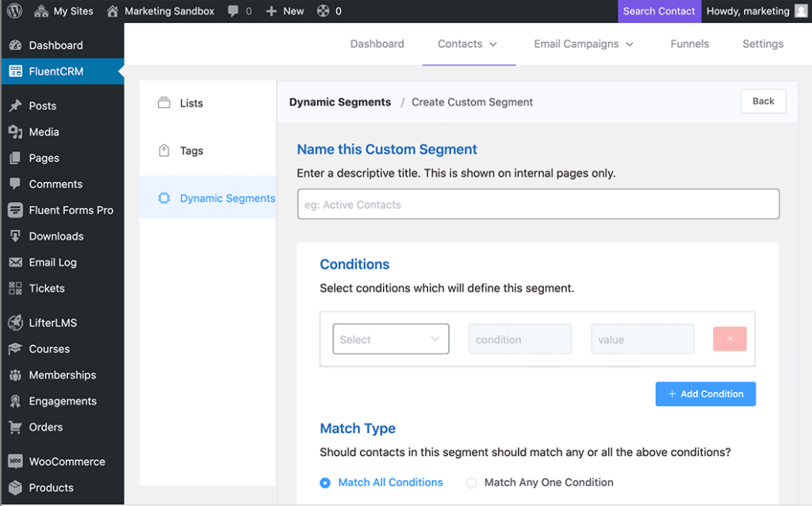Screen dimensions: 812x506
Task: Click the Comments sidebar bubble icon
Action: [x=16, y=184]
